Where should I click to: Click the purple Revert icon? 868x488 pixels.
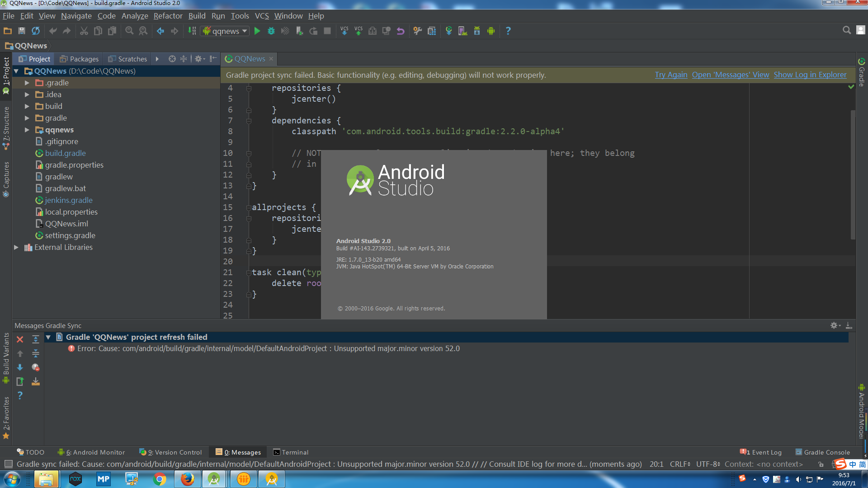(x=401, y=31)
